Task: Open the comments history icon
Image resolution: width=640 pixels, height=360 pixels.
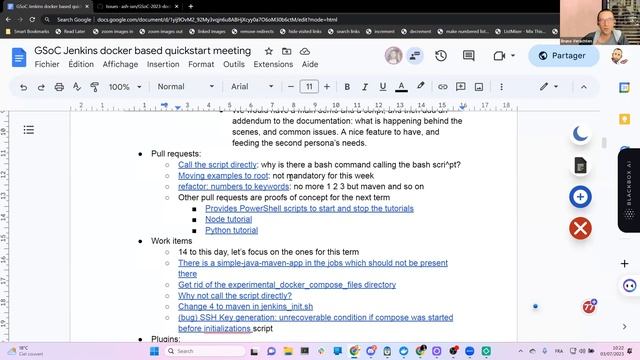Action: [x=469, y=56]
